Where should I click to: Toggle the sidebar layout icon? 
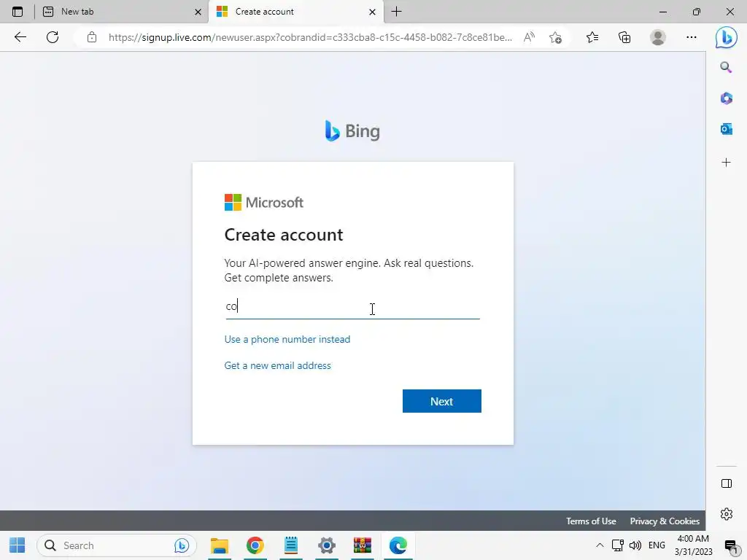(727, 483)
